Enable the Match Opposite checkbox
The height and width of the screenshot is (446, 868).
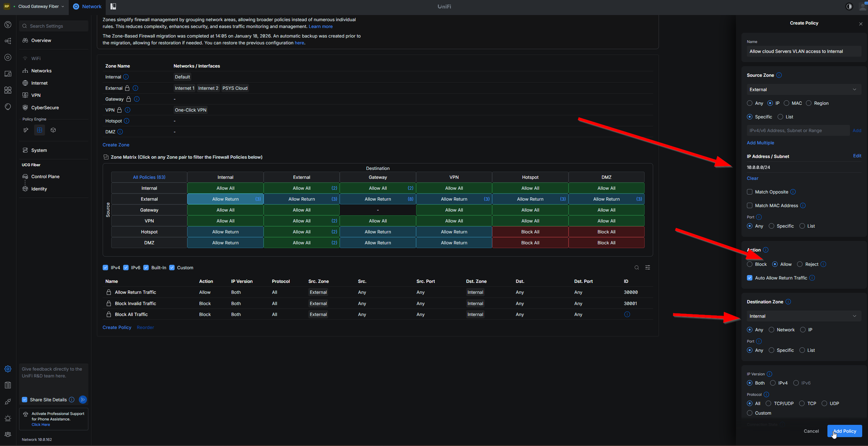pyautogui.click(x=750, y=192)
